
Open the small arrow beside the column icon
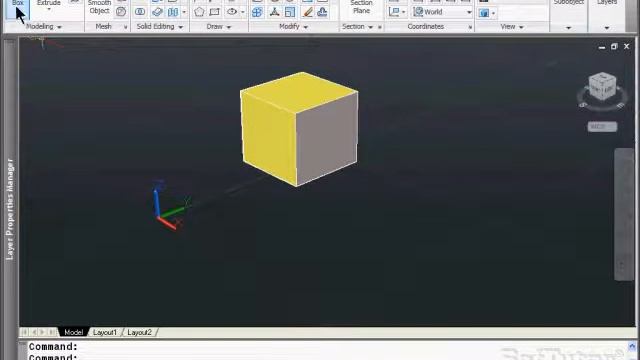(184, 12)
